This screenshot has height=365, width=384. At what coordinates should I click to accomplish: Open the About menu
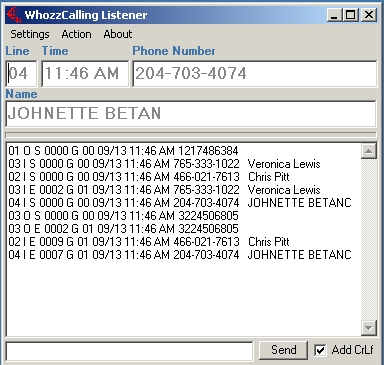click(118, 34)
